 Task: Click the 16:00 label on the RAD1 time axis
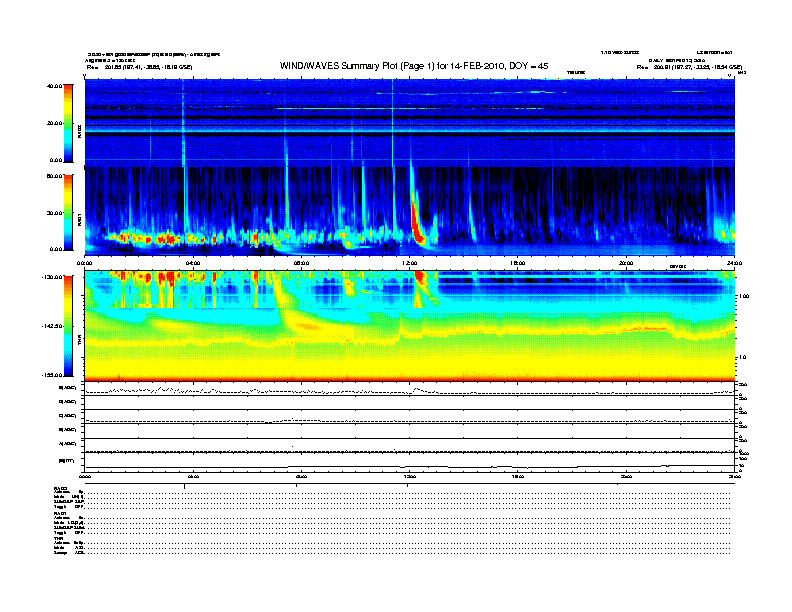(517, 262)
